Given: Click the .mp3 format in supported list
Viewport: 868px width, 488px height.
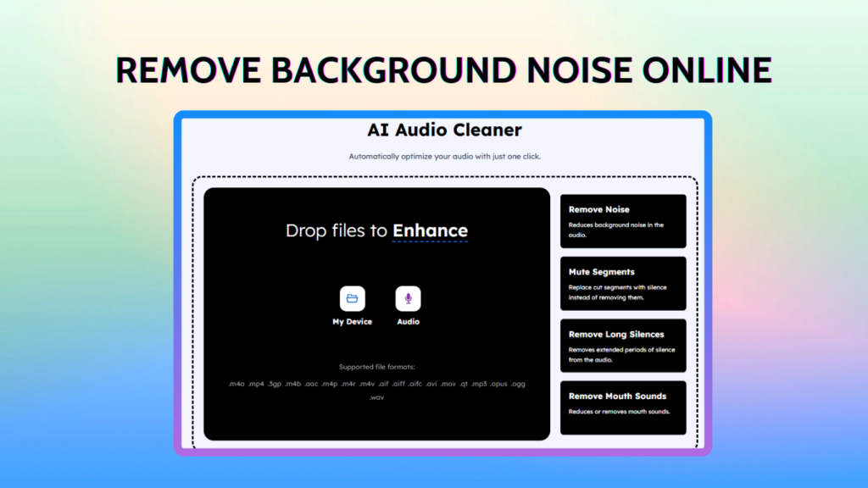Looking at the screenshot, I should point(479,384).
